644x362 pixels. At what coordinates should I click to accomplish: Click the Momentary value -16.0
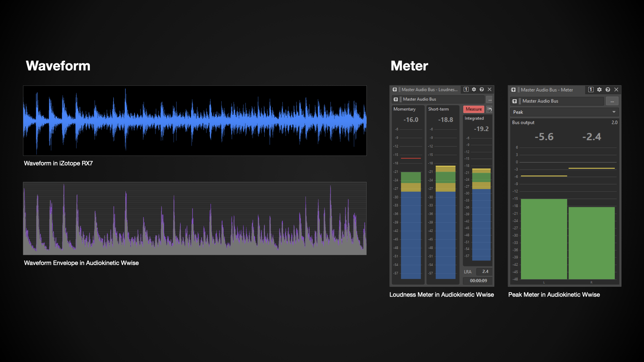tap(411, 120)
